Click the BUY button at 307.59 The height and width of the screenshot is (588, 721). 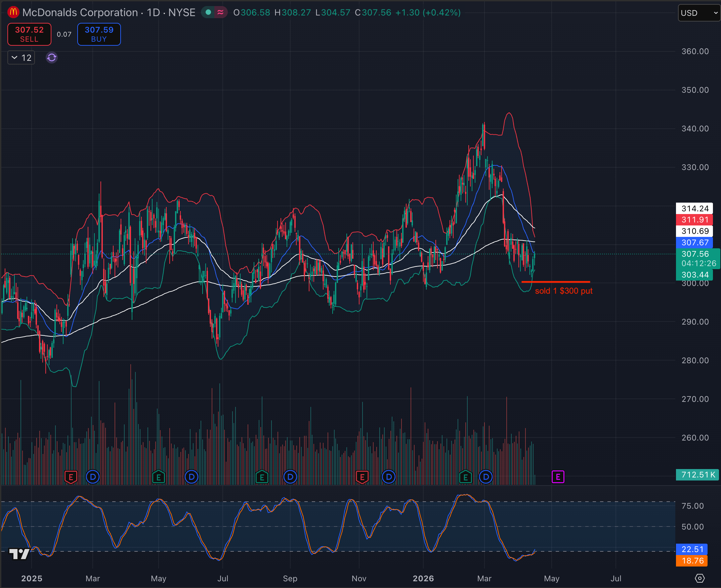coord(99,34)
